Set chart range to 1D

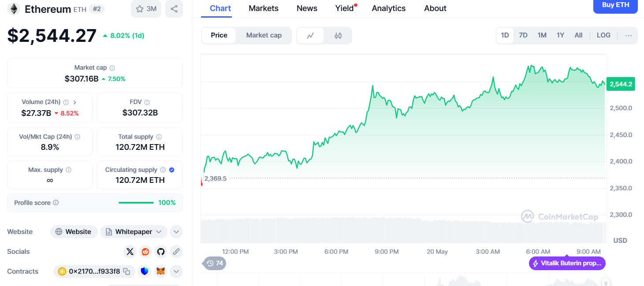505,35
